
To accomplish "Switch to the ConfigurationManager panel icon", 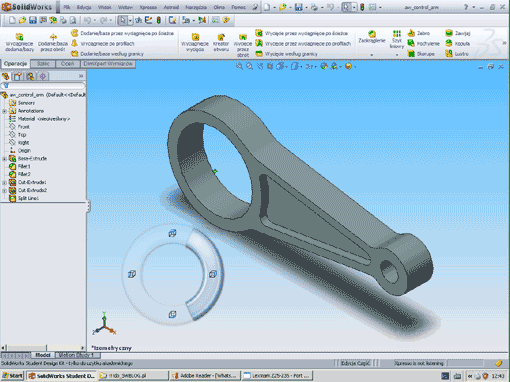I will coord(30,77).
